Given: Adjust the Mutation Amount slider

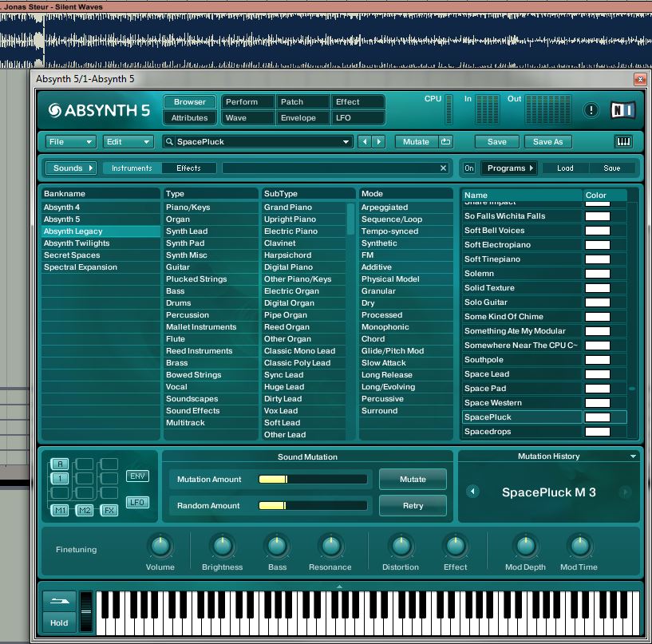Looking at the screenshot, I should (313, 479).
